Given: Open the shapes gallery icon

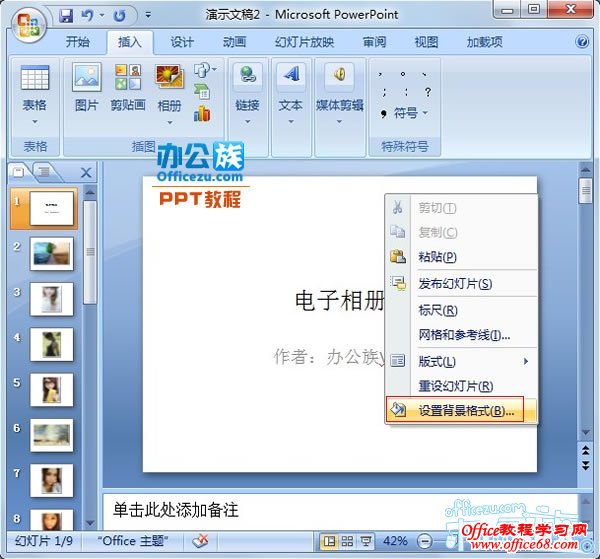Looking at the screenshot, I should click(202, 70).
